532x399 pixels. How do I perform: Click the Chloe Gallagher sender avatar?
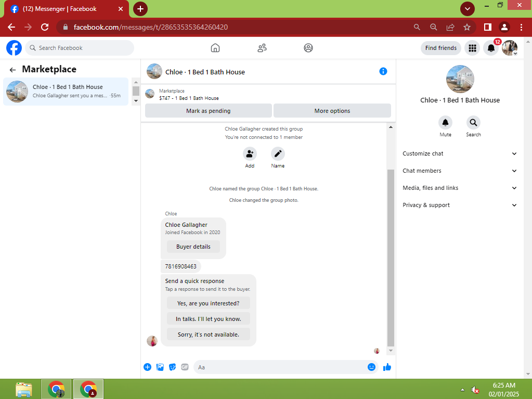pos(152,341)
